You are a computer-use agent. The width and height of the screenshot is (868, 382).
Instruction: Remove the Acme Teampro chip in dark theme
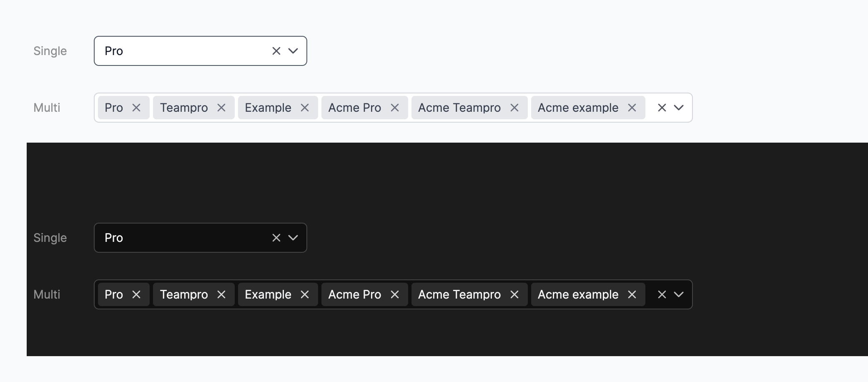(514, 294)
